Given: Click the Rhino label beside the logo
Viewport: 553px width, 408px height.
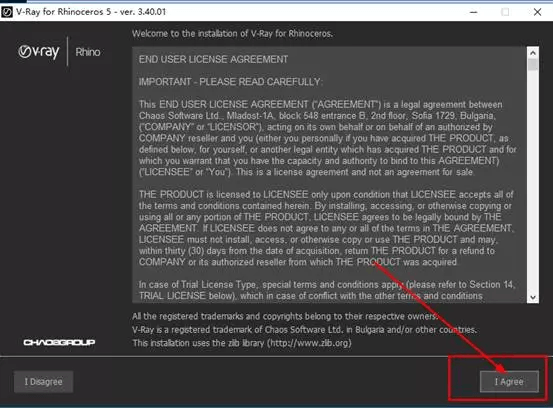Looking at the screenshot, I should tap(88, 52).
